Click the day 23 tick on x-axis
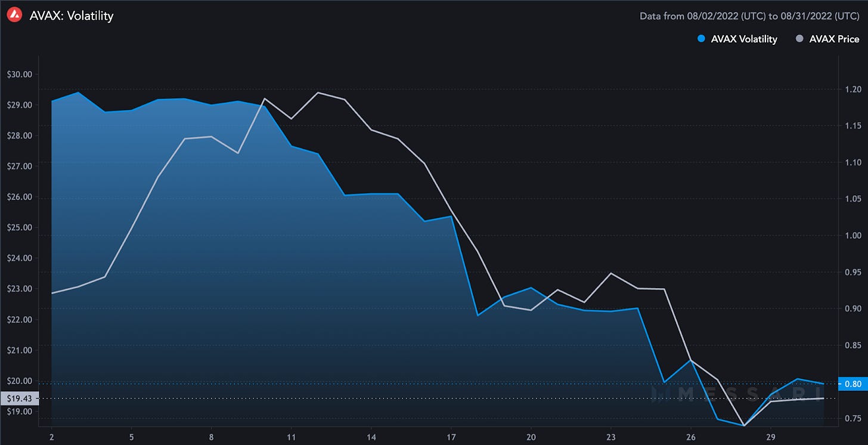This screenshot has height=445, width=868. (x=610, y=437)
